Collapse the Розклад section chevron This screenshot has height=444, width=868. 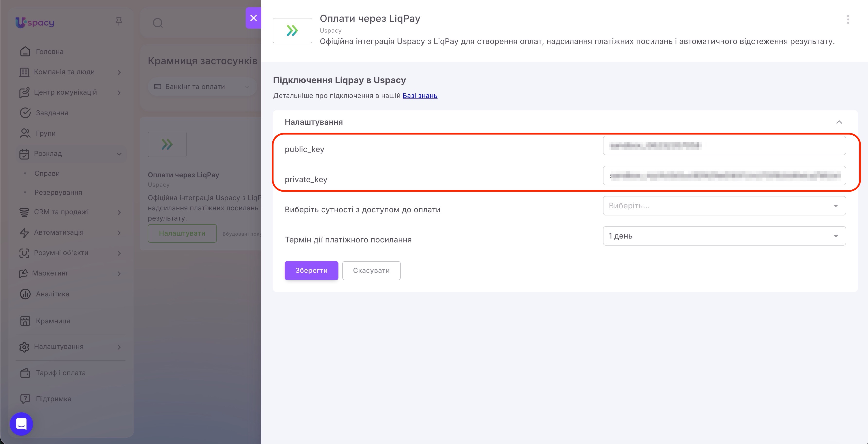119,154
